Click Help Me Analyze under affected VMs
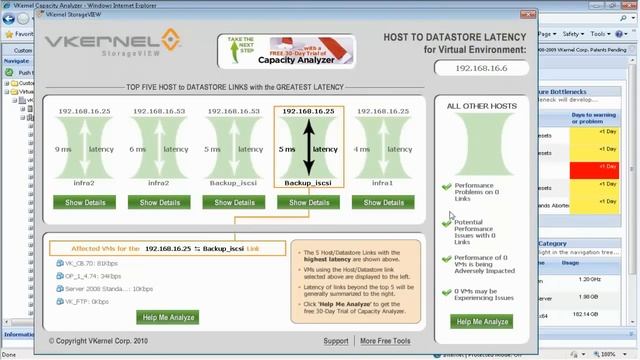 point(168,318)
